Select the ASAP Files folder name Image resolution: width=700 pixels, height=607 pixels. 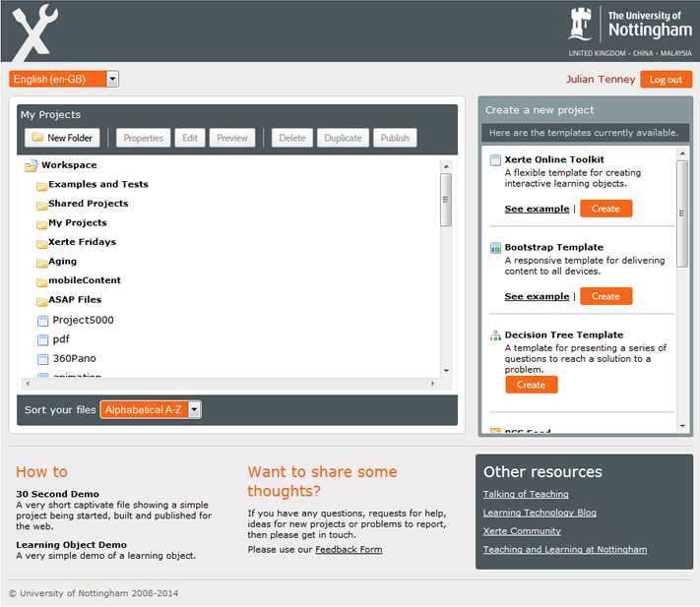click(x=75, y=300)
